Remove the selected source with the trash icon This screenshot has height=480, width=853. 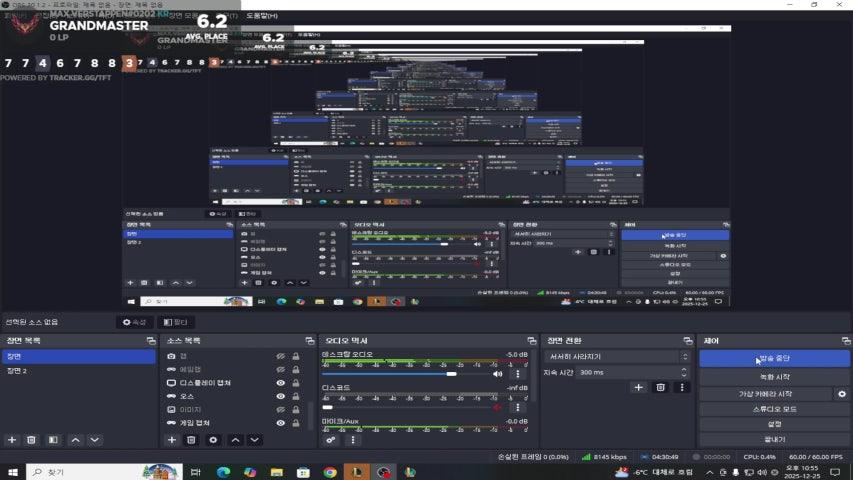[x=191, y=440]
